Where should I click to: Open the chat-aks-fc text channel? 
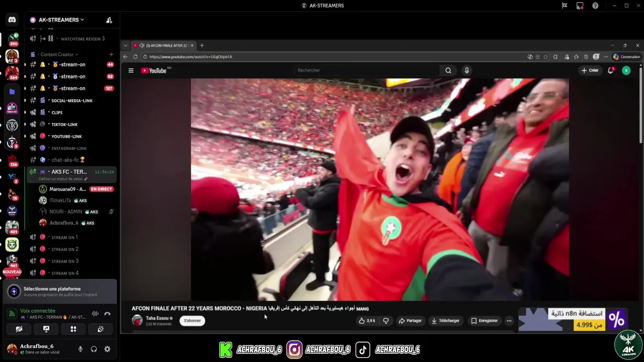click(70, 160)
